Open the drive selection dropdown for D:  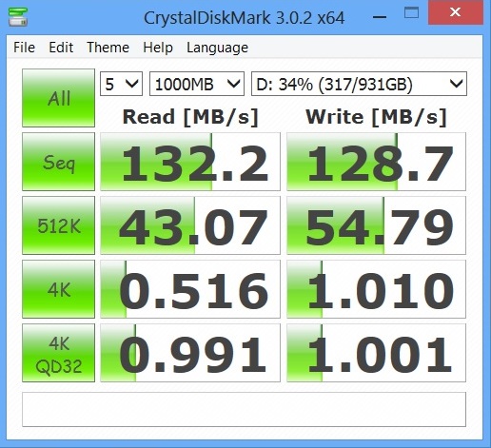[x=359, y=84]
